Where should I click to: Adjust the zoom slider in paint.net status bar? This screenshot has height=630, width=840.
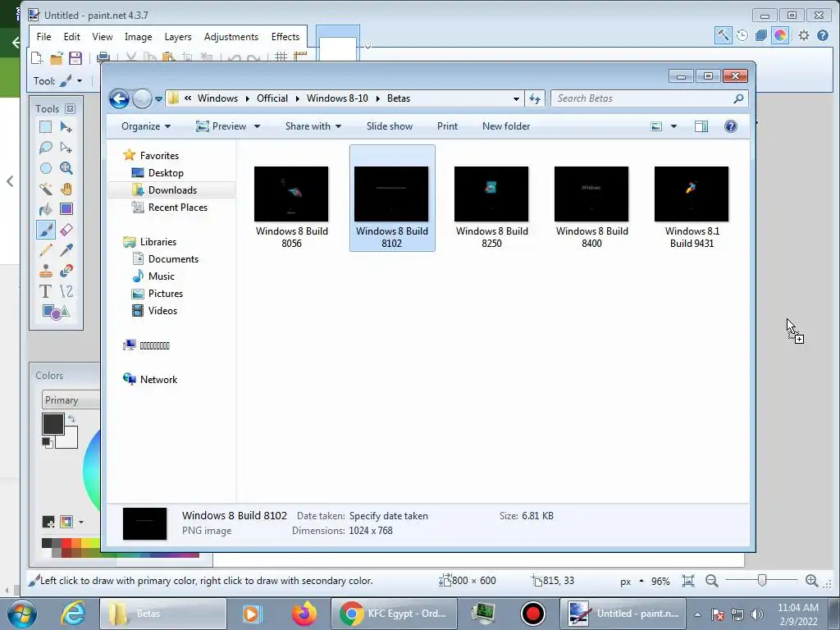(762, 581)
